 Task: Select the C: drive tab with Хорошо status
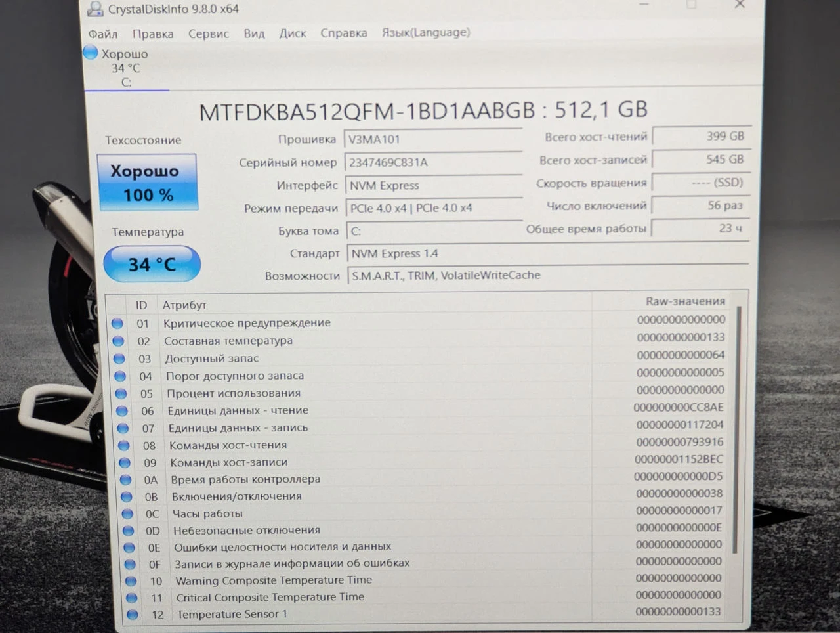coord(125,68)
